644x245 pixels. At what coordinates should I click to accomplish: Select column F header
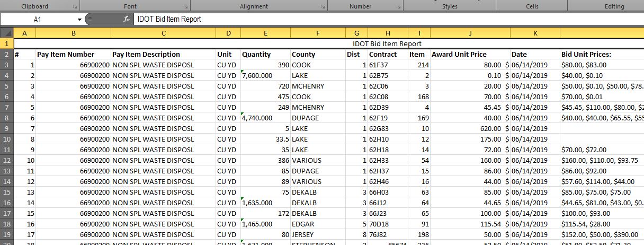(318, 33)
